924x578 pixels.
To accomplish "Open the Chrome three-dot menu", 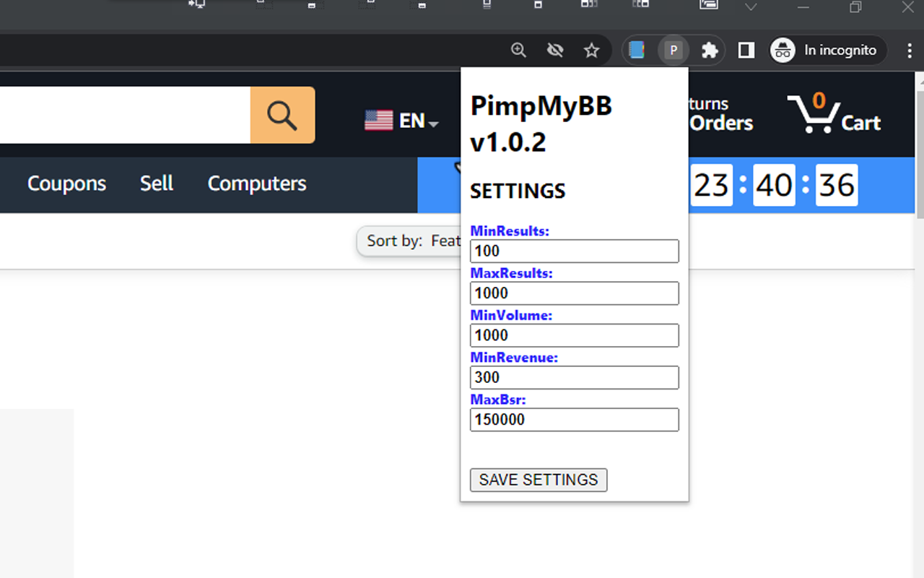I will pyautogui.click(x=910, y=50).
